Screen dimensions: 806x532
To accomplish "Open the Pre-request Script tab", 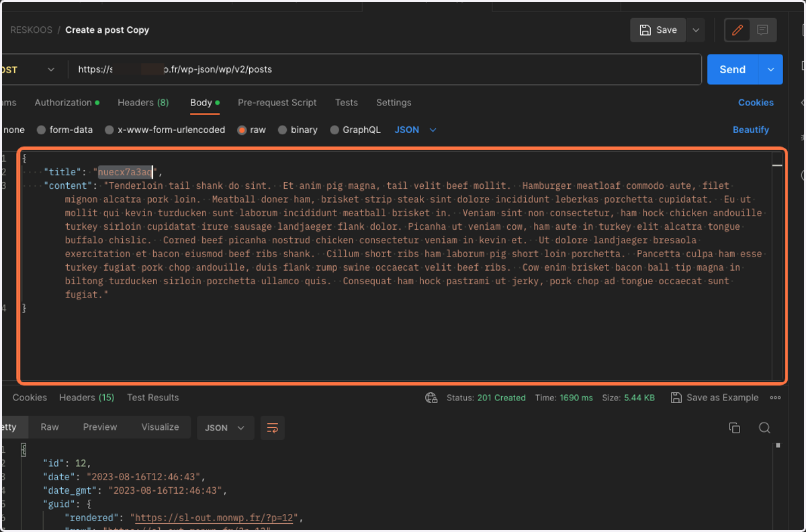I will click(277, 103).
